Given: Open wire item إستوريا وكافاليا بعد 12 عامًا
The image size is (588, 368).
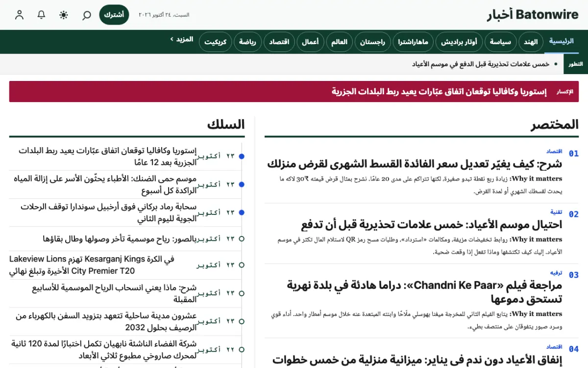Looking at the screenshot, I should click(107, 157).
